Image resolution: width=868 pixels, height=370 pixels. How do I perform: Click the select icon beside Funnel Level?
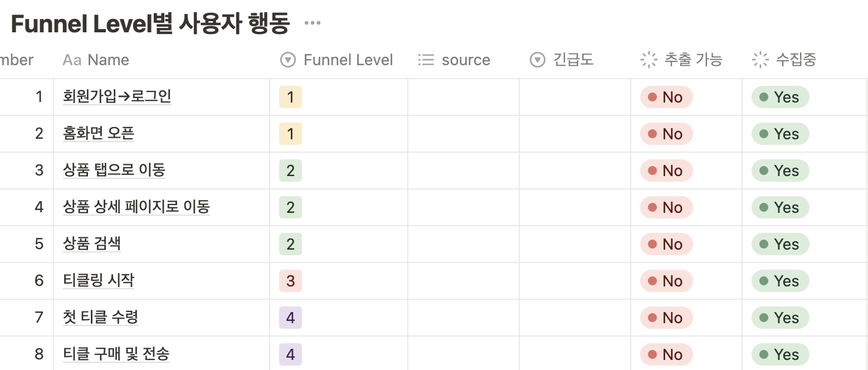[287, 60]
